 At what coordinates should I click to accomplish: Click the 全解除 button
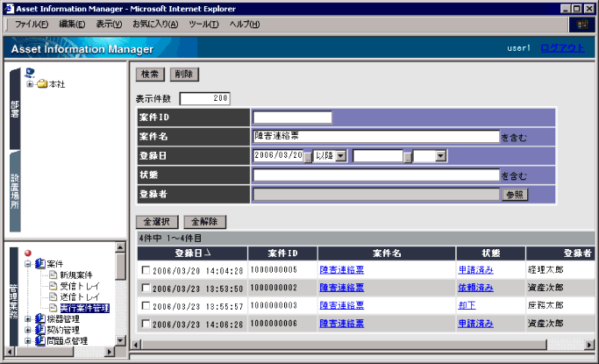point(204,222)
